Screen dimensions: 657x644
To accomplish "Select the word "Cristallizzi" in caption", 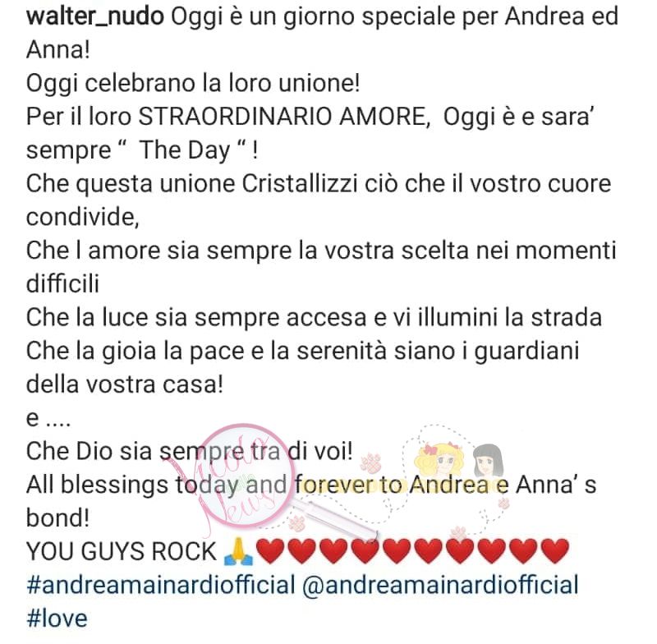I will coord(300,184).
